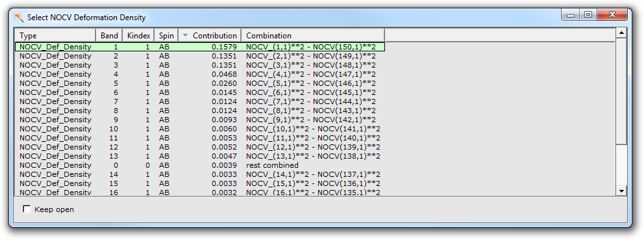This screenshot has height=240, width=644.
Task: Click the sort arrow in Contribution header
Action: (185, 35)
